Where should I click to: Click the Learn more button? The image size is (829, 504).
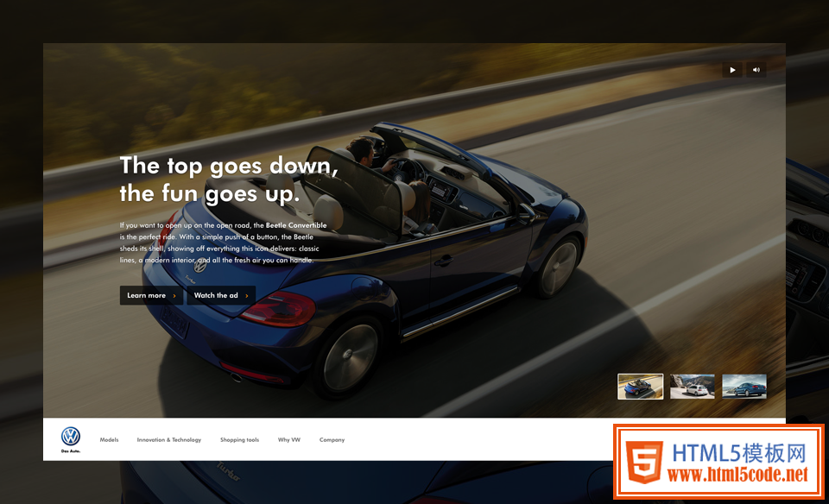click(151, 295)
